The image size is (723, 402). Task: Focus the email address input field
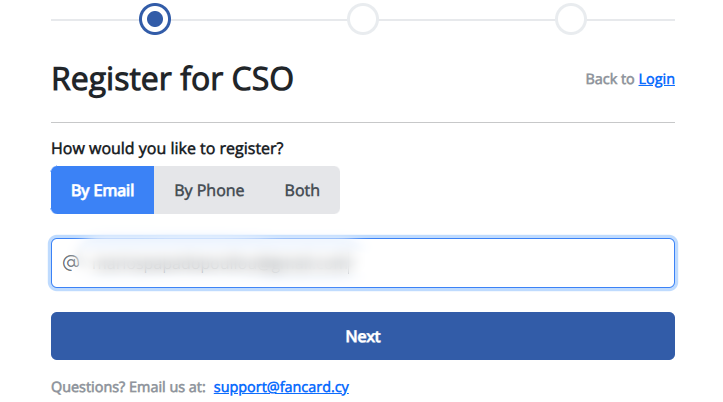[x=363, y=263]
